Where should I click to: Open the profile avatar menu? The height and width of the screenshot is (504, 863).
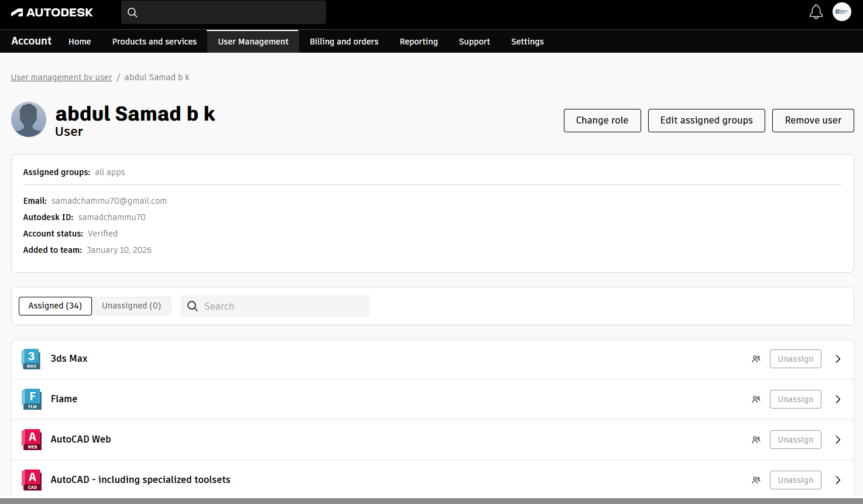point(842,12)
